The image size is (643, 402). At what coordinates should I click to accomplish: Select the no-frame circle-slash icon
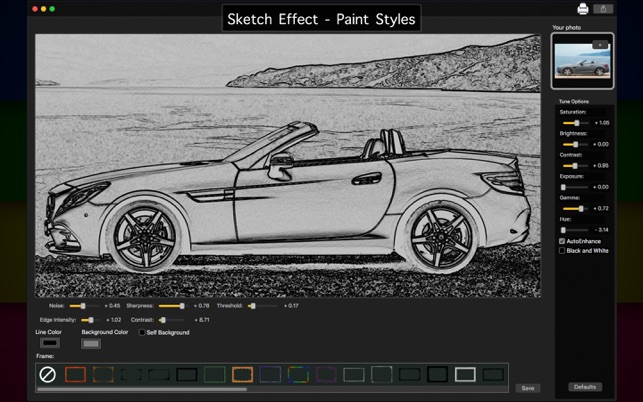47,374
